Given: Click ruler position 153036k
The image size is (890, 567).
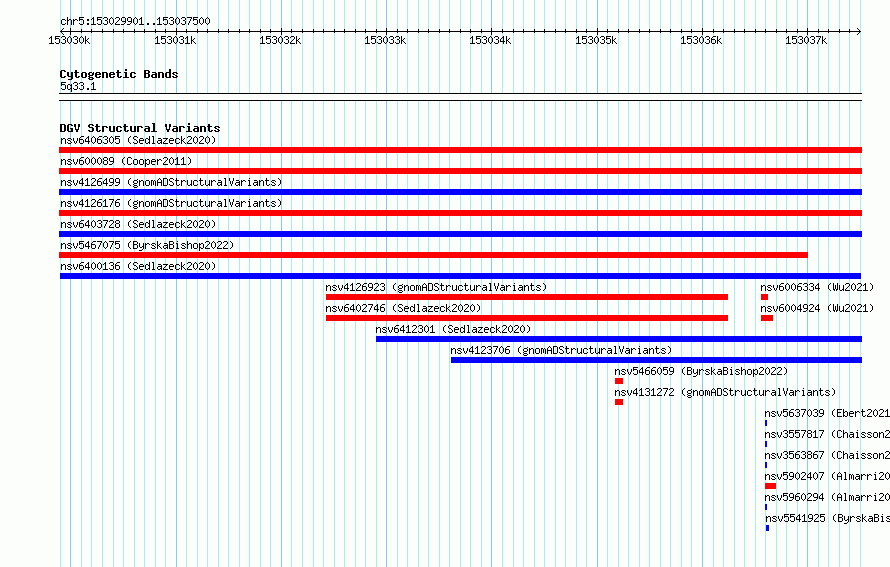Looking at the screenshot, I should [701, 40].
